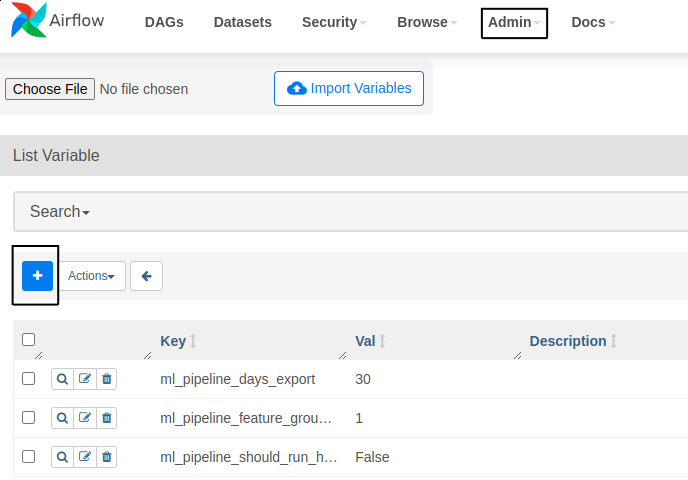
Task: Toggle the select-all checkbox in table header
Action: [x=29, y=339]
